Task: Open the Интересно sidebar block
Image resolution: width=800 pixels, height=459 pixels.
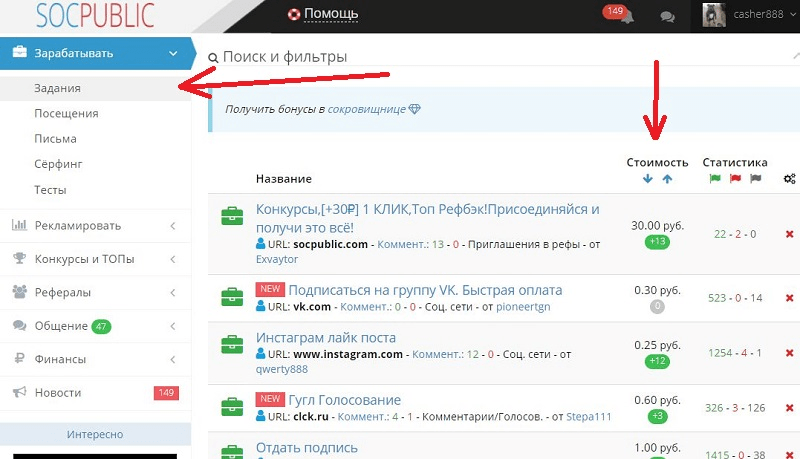Action: (95, 435)
